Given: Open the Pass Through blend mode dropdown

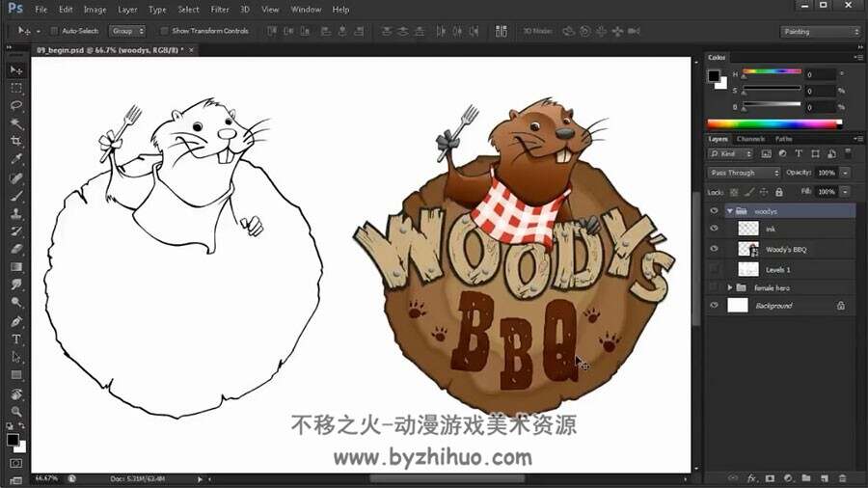Looking at the screenshot, I should click(x=744, y=173).
